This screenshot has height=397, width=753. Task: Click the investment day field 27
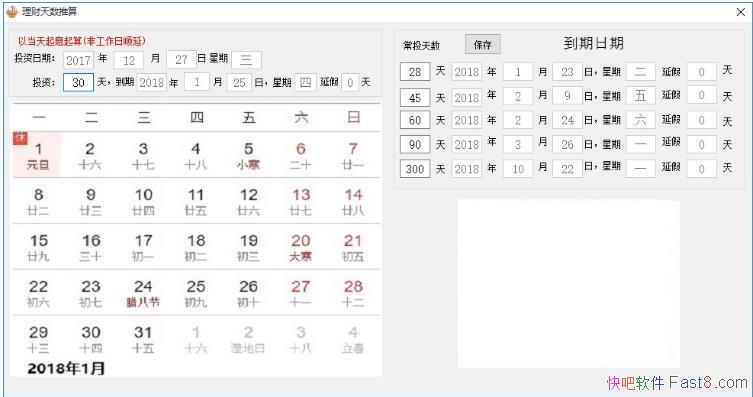tap(181, 60)
